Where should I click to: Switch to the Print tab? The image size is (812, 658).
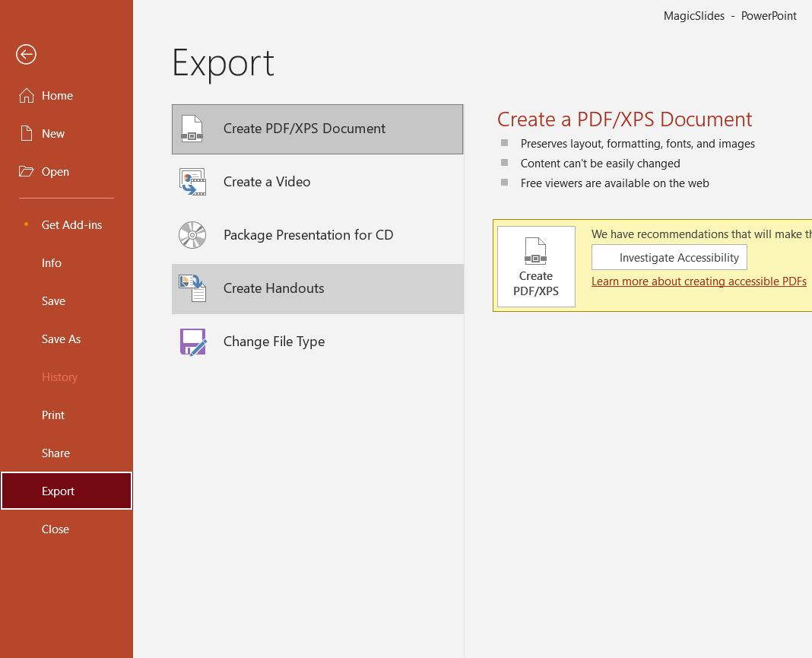click(53, 415)
